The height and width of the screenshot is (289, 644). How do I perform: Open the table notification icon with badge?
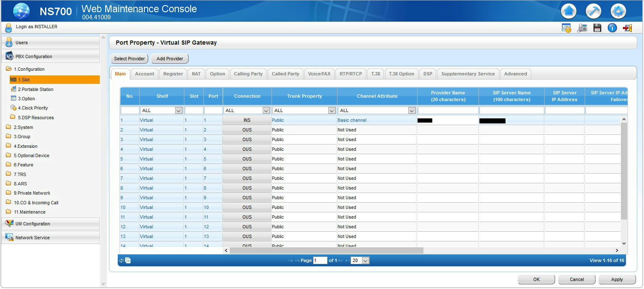pyautogui.click(x=567, y=28)
